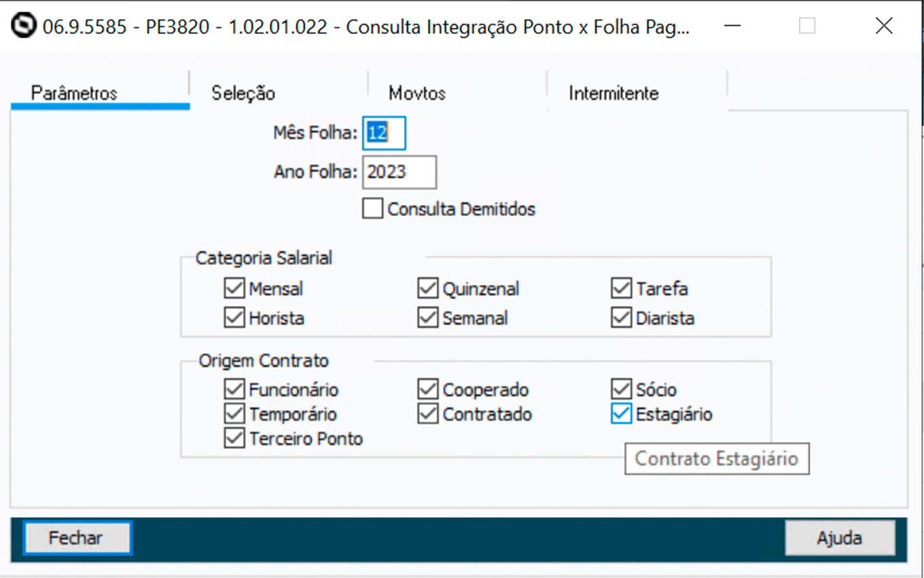Uncheck the Diarista checkbox
This screenshot has height=578, width=924.
tap(621, 318)
